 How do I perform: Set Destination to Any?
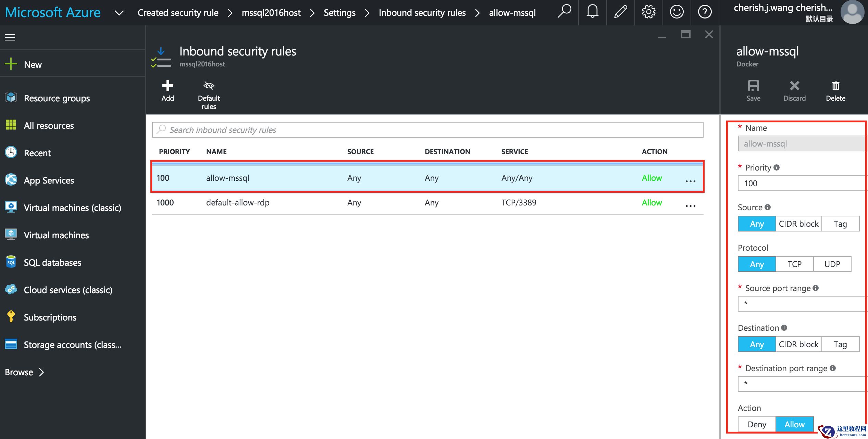coord(757,344)
